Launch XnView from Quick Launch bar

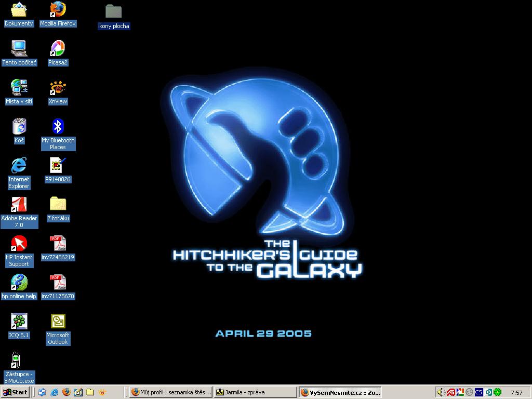(x=102, y=392)
